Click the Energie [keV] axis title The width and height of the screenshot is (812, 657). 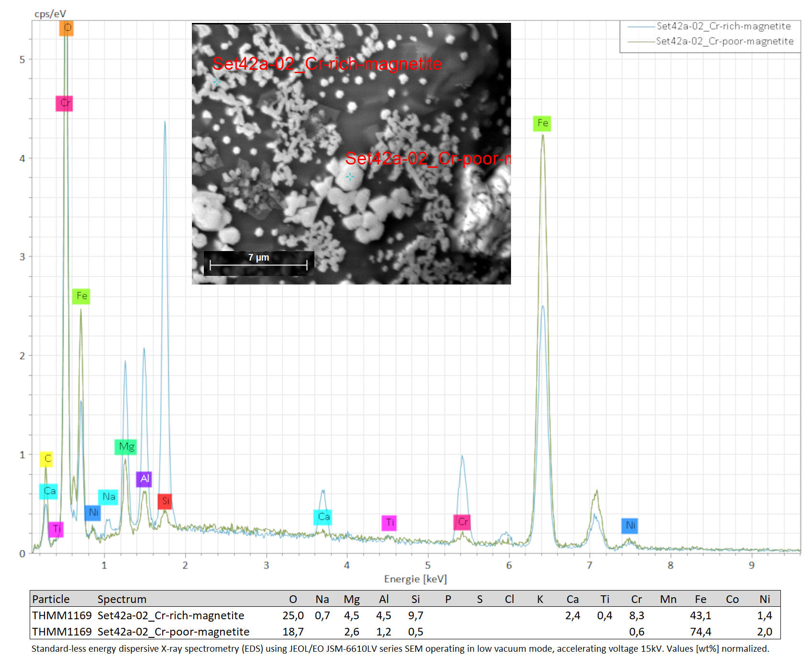tap(415, 579)
